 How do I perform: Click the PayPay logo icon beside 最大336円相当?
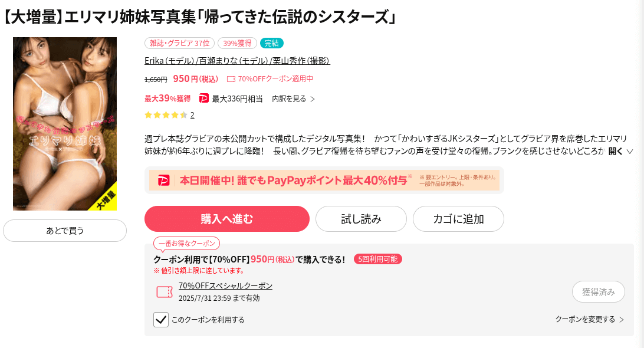(203, 99)
